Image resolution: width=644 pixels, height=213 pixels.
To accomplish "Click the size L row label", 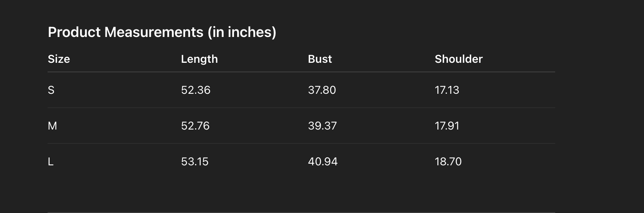I will click(51, 162).
